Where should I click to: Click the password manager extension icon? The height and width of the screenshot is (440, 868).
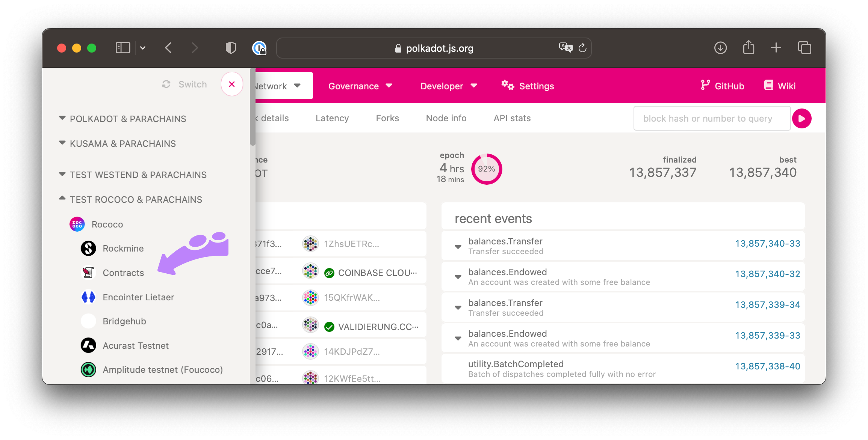(x=259, y=48)
